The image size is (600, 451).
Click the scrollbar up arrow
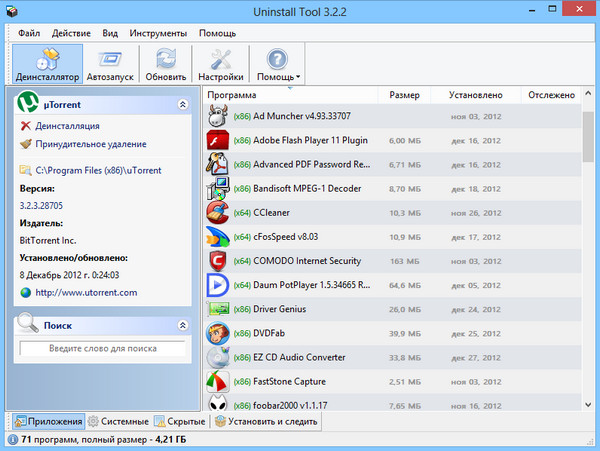[588, 93]
